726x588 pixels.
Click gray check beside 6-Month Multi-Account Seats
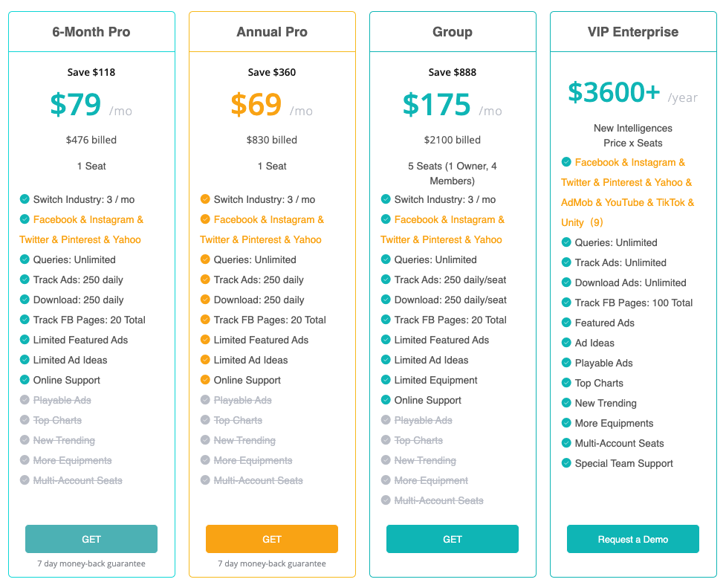coord(25,480)
